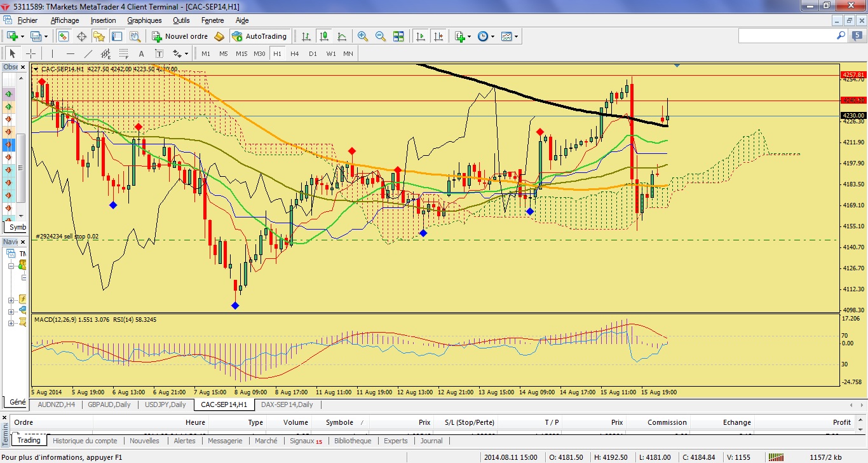Expand the arrows objects dropdown arrow
The height and width of the screenshot is (463, 868).
click(187, 53)
